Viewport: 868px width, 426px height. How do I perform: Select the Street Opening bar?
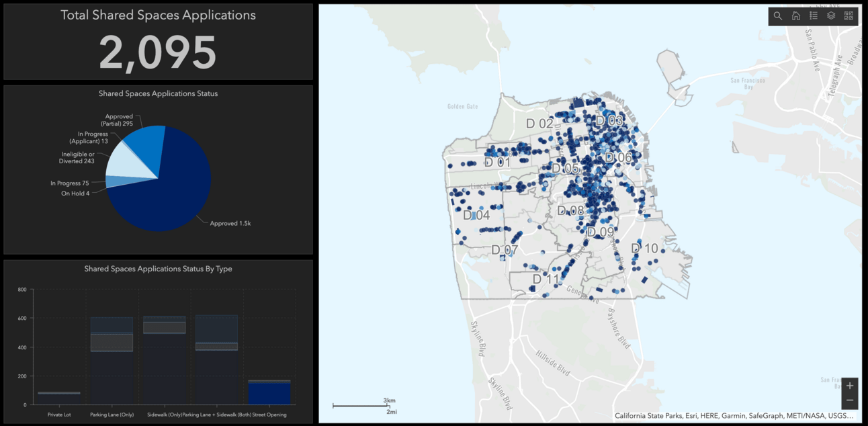(269, 392)
